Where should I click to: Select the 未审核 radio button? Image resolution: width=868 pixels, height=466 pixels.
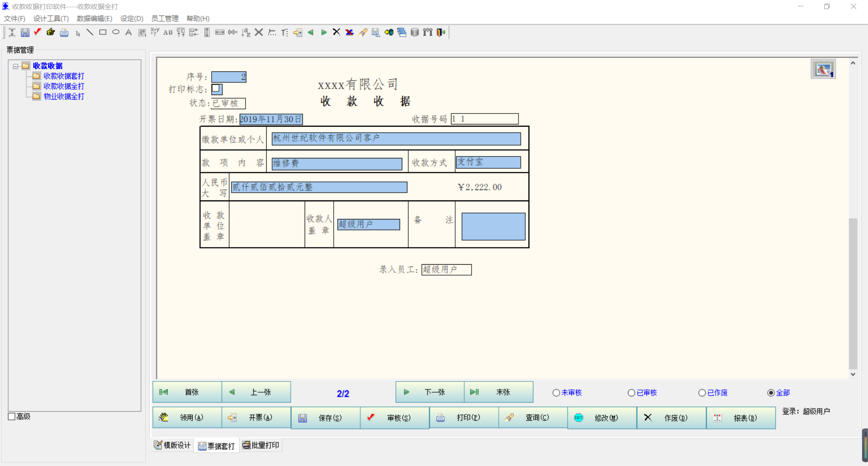pos(557,393)
